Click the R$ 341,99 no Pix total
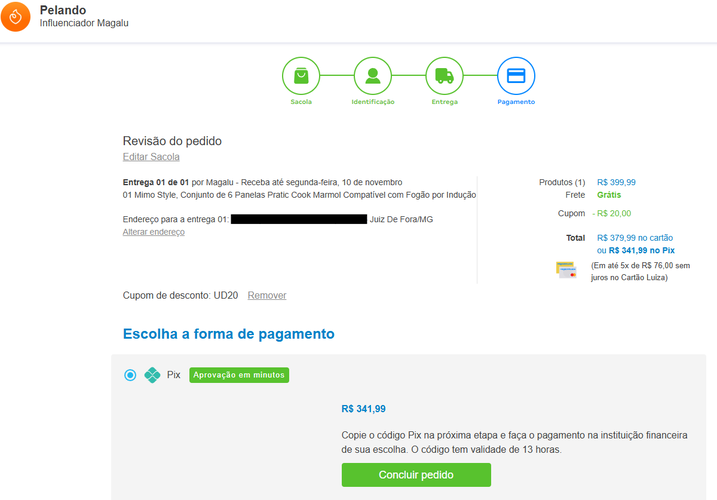 pos(634,250)
